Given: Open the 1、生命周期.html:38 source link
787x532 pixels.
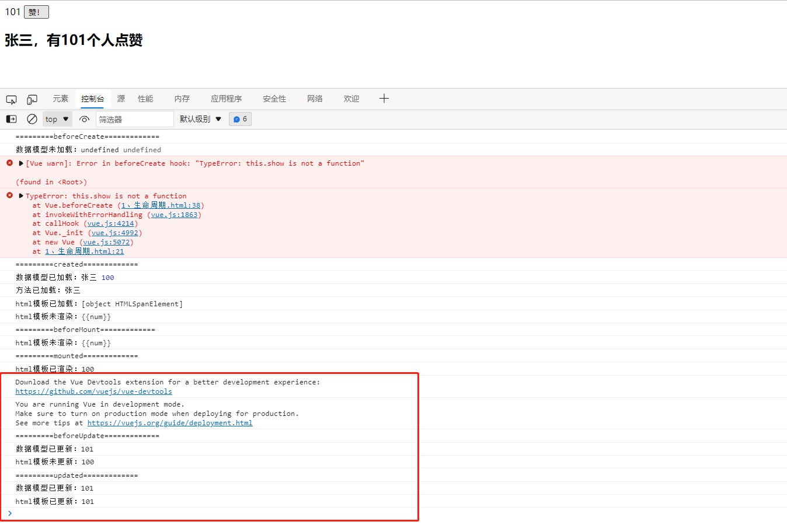Looking at the screenshot, I should [161, 205].
